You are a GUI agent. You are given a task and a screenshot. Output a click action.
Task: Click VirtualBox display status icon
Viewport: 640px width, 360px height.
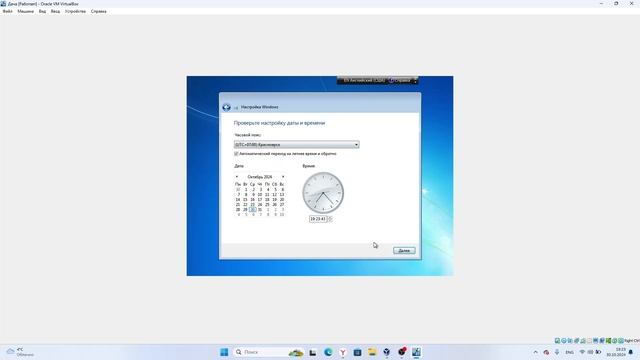[x=596, y=340]
